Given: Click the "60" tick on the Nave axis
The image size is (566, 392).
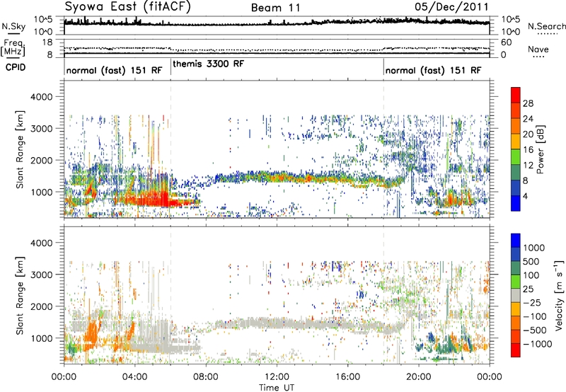Looking at the screenshot, I should (x=506, y=42).
